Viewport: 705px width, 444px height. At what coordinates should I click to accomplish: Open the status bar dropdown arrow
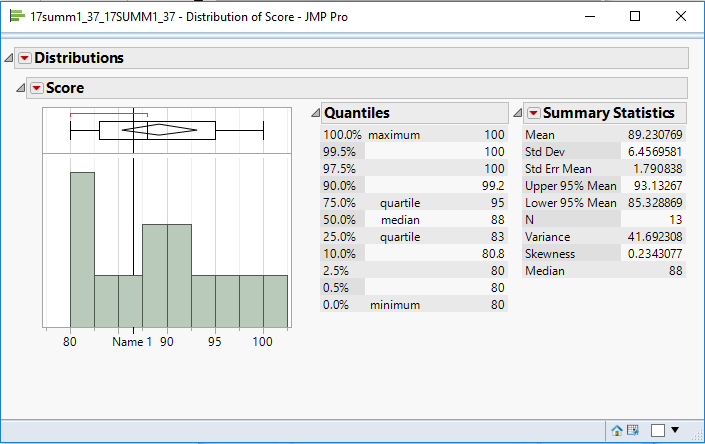coord(675,430)
